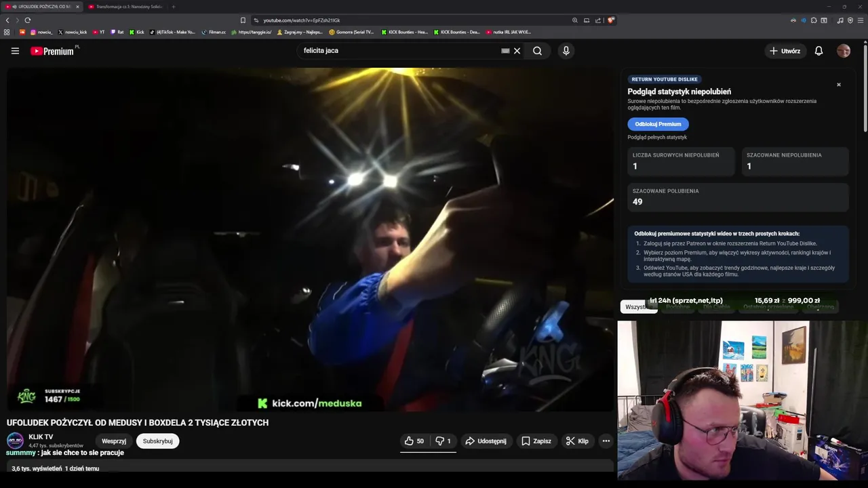
Task: Open the nutka IRL JAK WYJE bookmark
Action: click(x=508, y=32)
